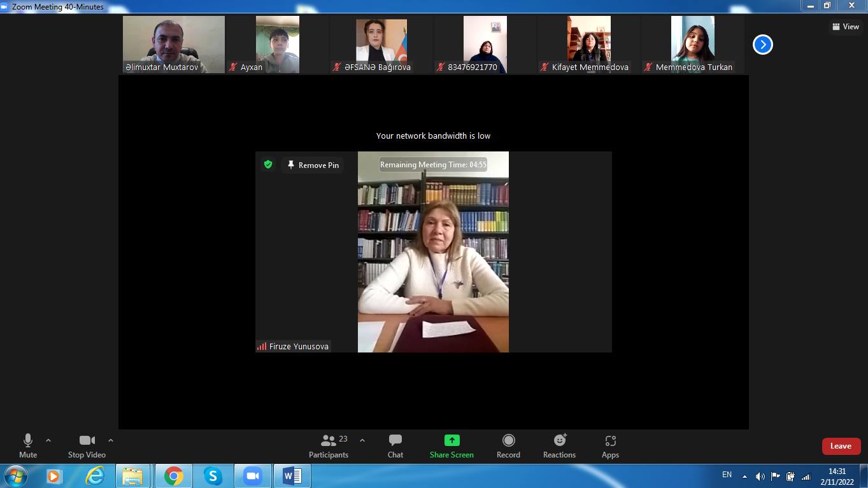Expand Participants options chevron

(x=362, y=440)
